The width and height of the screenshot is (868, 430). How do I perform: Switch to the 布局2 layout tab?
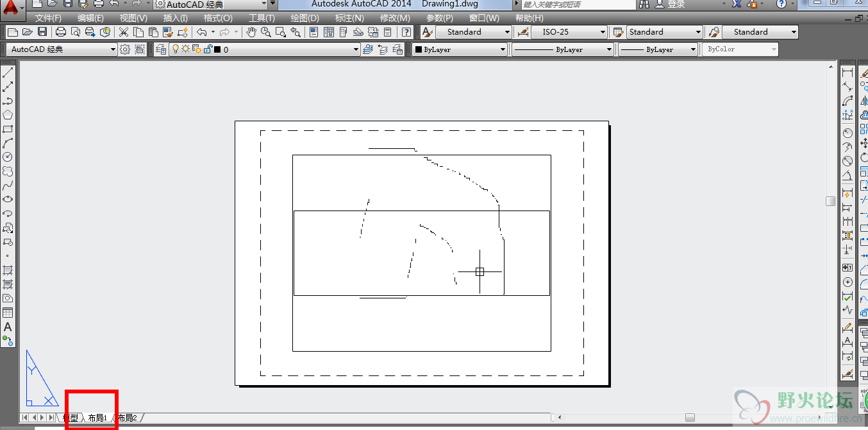(127, 418)
